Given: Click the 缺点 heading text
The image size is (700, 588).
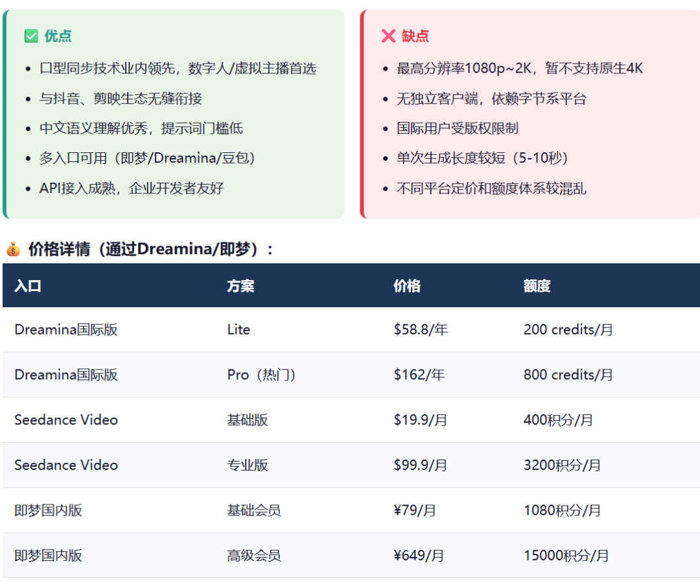Looking at the screenshot, I should [415, 36].
